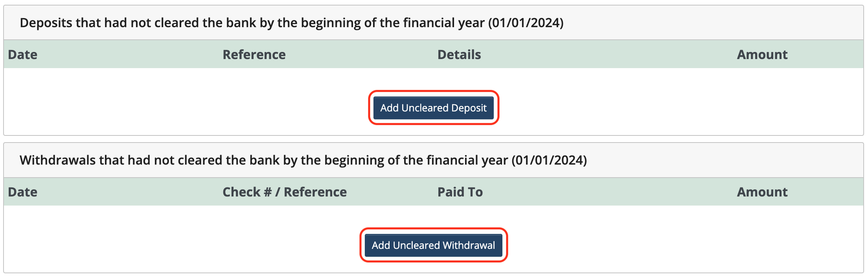This screenshot has width=868, height=278.
Task: Click 'financial year' text in the deposits heading
Action: (444, 23)
